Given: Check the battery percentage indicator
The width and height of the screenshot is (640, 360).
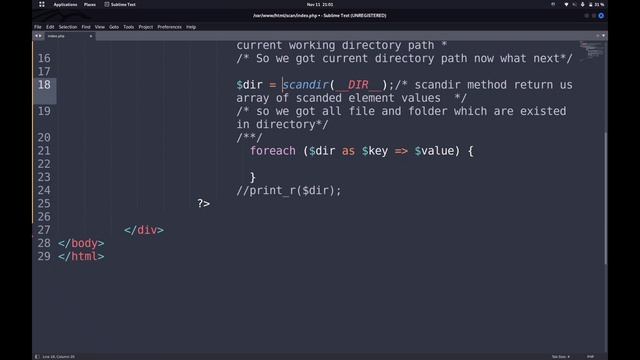Looking at the screenshot, I should click(596, 4).
